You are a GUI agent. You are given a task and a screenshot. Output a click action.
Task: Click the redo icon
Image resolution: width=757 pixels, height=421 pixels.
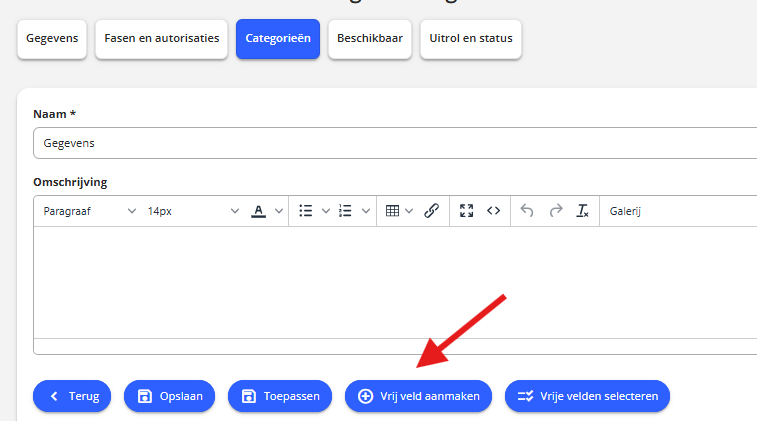pyautogui.click(x=556, y=211)
